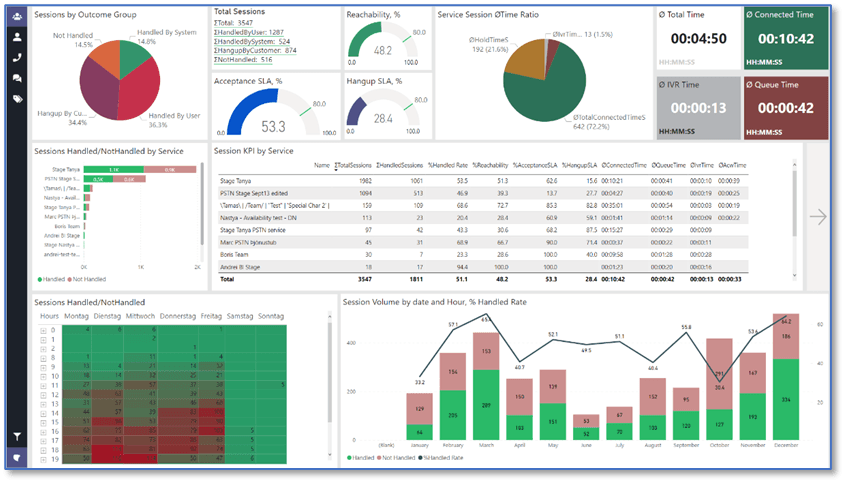Click scrollbar of Sessions by Service bar chart
The height and width of the screenshot is (483, 845).
[x=202, y=204]
